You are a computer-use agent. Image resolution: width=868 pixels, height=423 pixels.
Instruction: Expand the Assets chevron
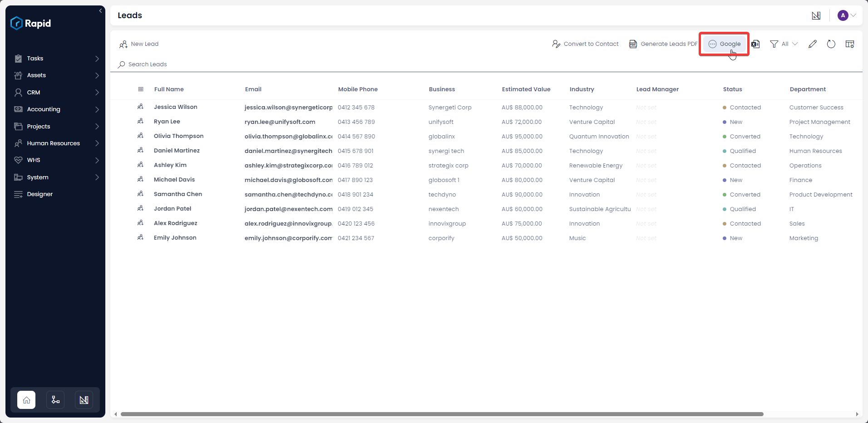[x=97, y=75]
